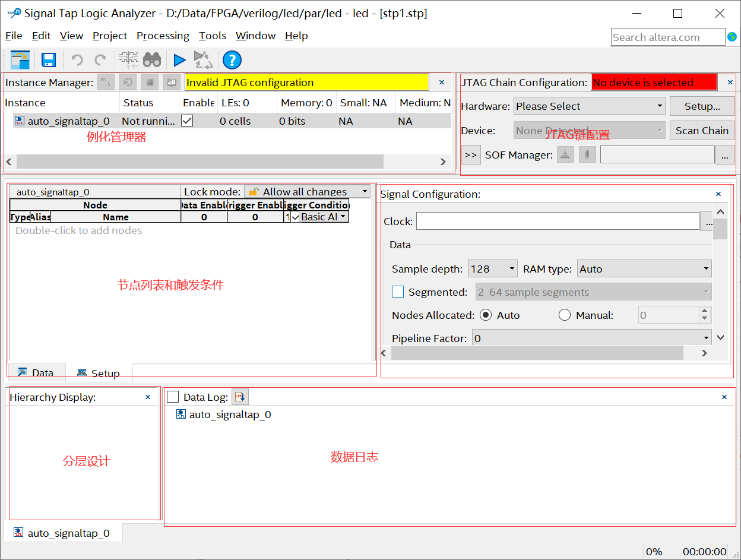Browse for SOF file with ... button
Image resolution: width=741 pixels, height=560 pixels.
[724, 155]
